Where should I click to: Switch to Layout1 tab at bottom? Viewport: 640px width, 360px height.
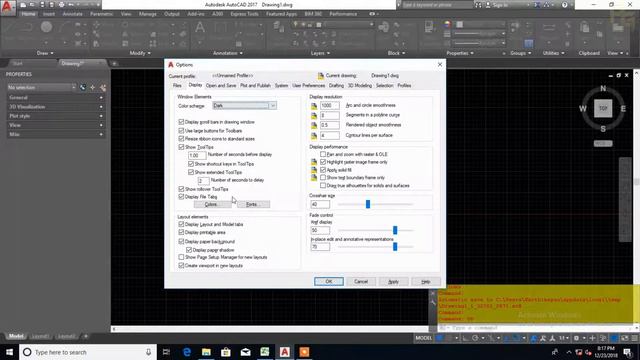(x=40, y=336)
